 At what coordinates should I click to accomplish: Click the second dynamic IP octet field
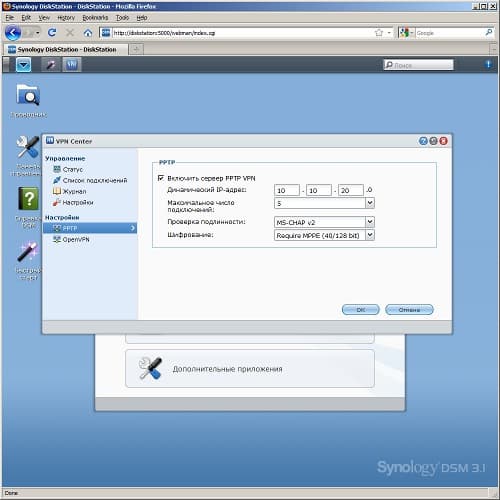click(319, 190)
